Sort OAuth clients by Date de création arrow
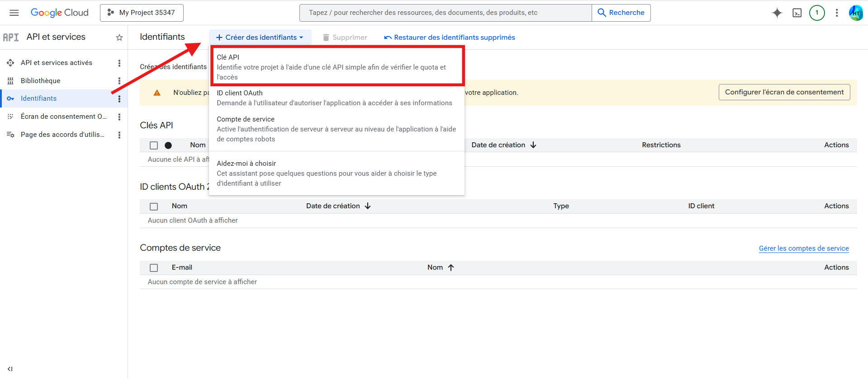This screenshot has height=379, width=868. pos(368,206)
